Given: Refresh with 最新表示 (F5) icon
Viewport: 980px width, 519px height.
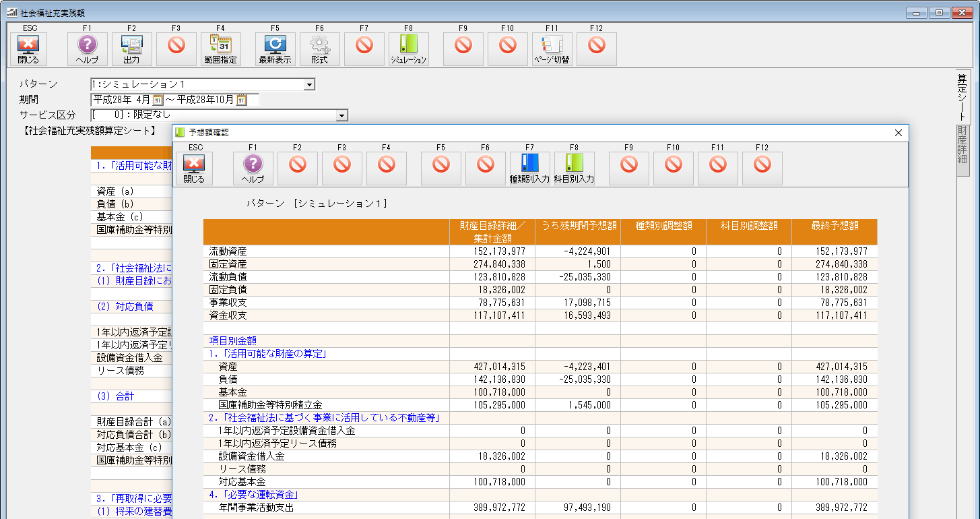Looking at the screenshot, I should click(275, 49).
